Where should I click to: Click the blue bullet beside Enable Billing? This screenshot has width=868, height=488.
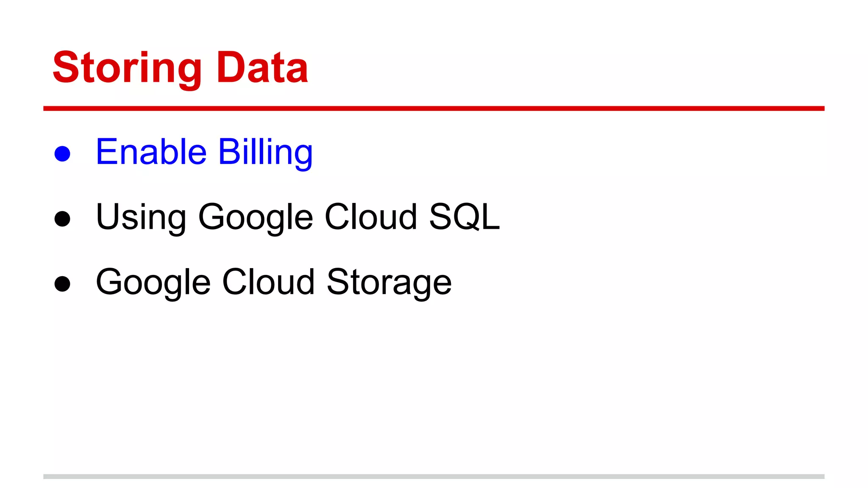(62, 153)
